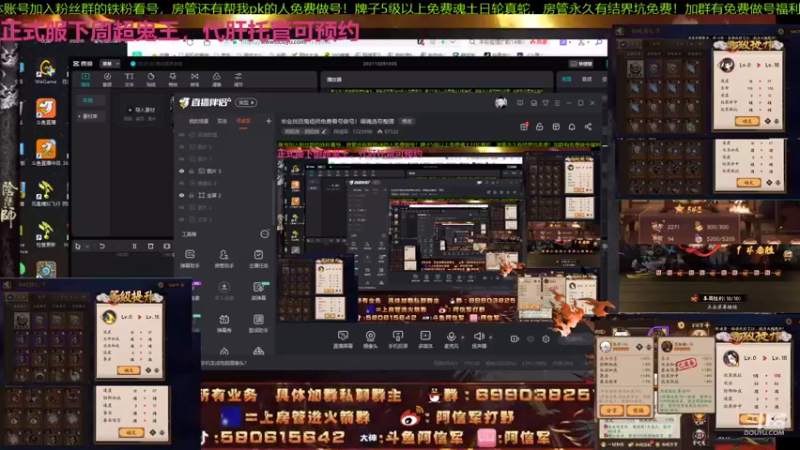
Task: Show the 文本 3 source layer
Action: point(182,219)
